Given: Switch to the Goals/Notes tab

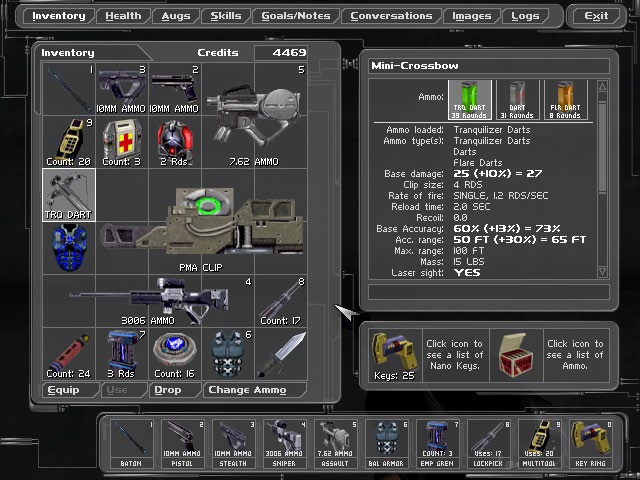Looking at the screenshot, I should click(x=298, y=16).
